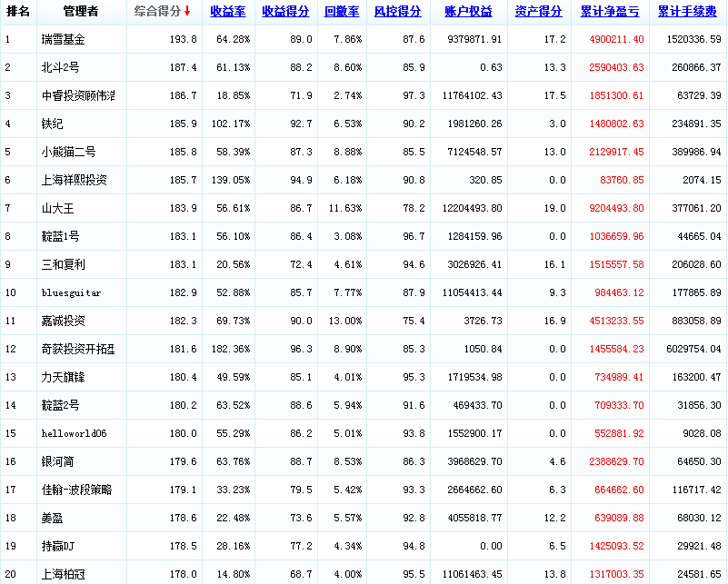Viewport: 728px width, 584px height.
Task: Sort table by 累计净盈亏 column
Action: [x=610, y=11]
